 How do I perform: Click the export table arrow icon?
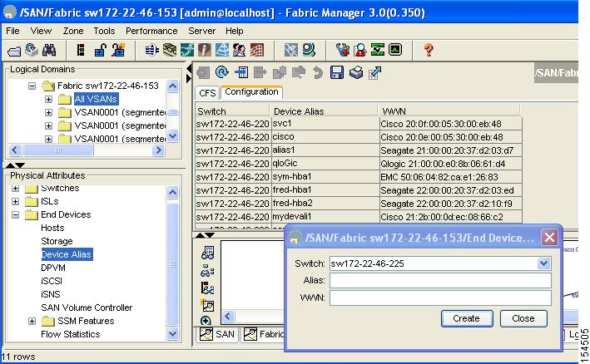374,72
